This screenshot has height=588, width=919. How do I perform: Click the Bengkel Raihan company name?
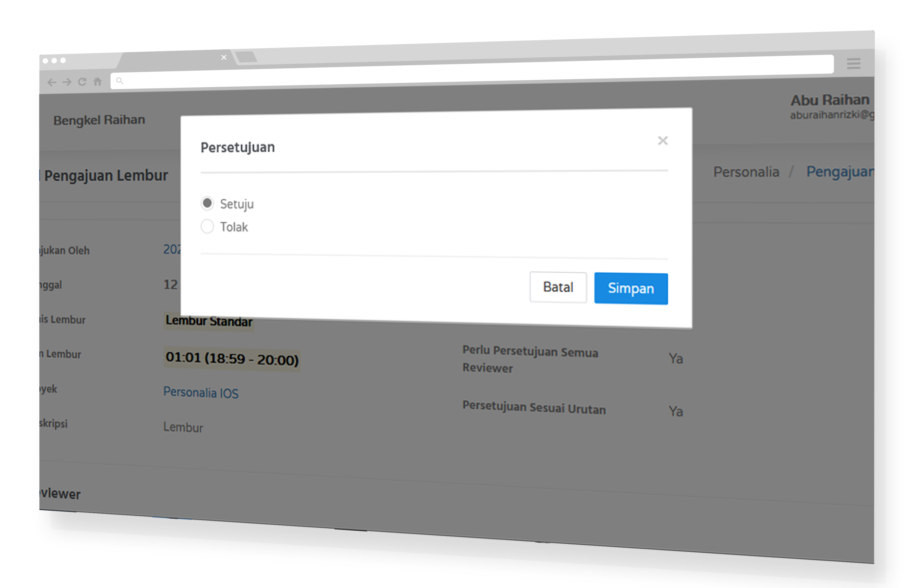[99, 120]
